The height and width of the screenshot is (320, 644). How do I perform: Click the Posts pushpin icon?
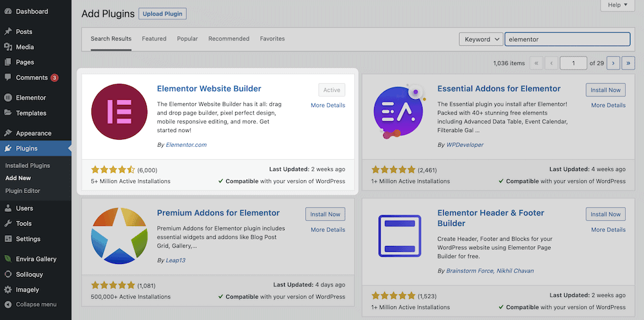(x=8, y=32)
